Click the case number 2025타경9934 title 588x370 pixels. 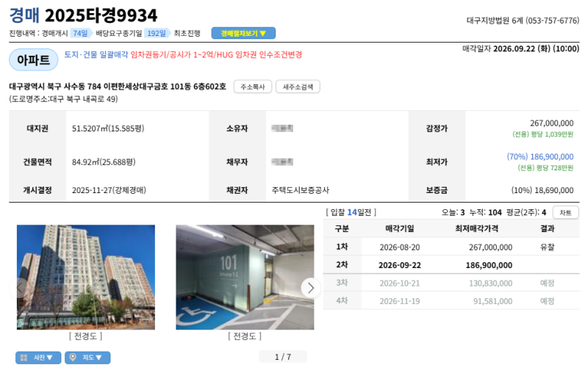pyautogui.click(x=101, y=15)
